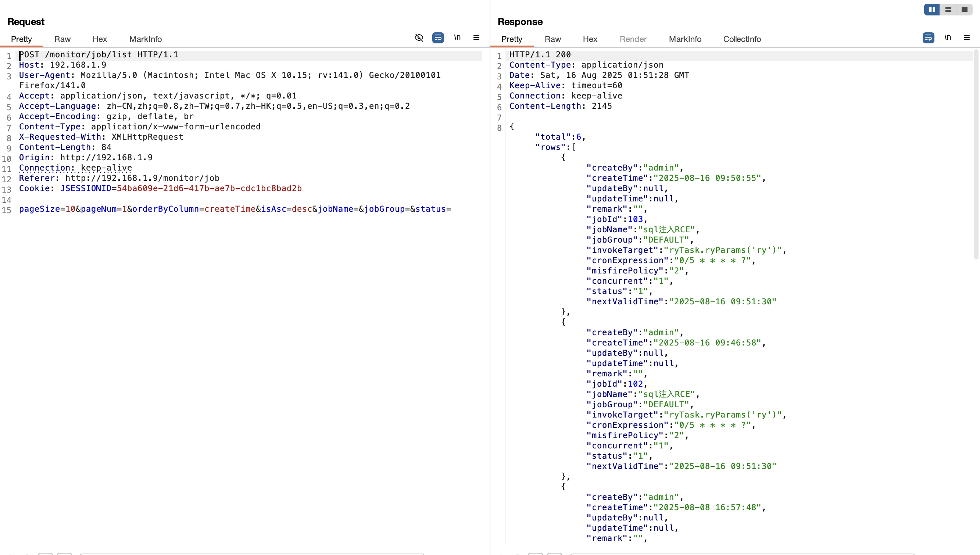
Task: Click the 'Content-Length: 2145' response header
Action: (x=561, y=106)
